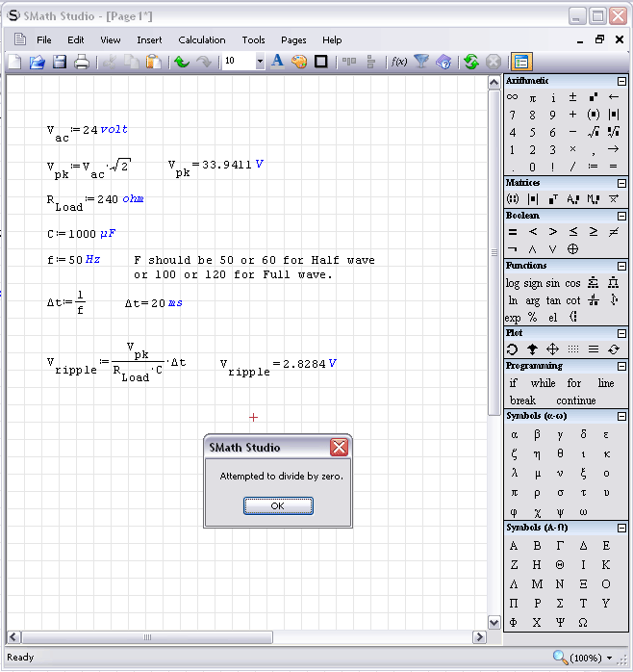
Task: Open the Calculation menu
Action: tap(202, 40)
